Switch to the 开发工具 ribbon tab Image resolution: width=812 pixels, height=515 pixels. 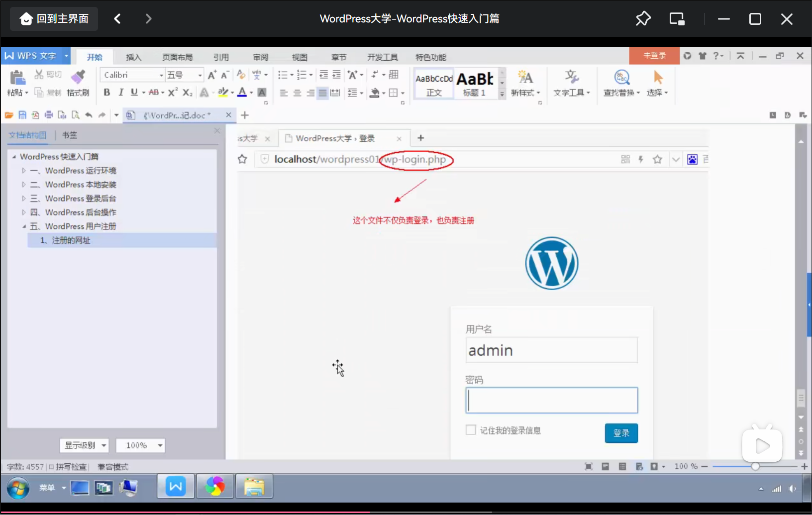point(383,57)
